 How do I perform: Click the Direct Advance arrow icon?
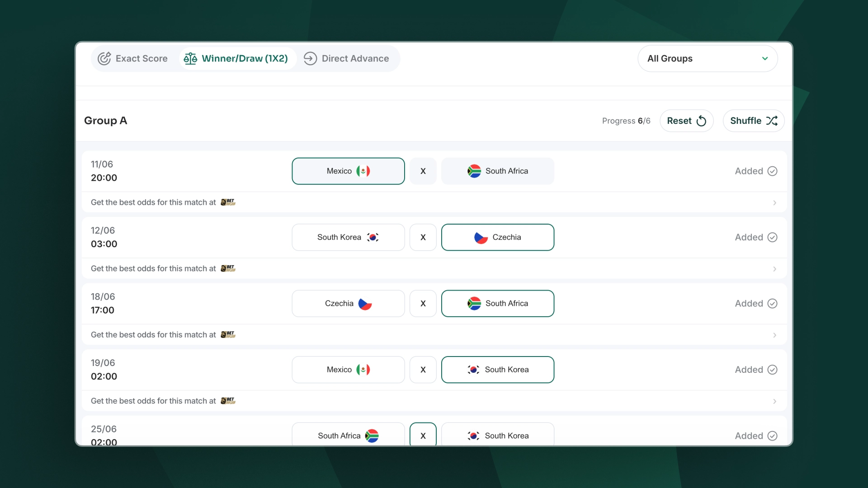tap(310, 58)
